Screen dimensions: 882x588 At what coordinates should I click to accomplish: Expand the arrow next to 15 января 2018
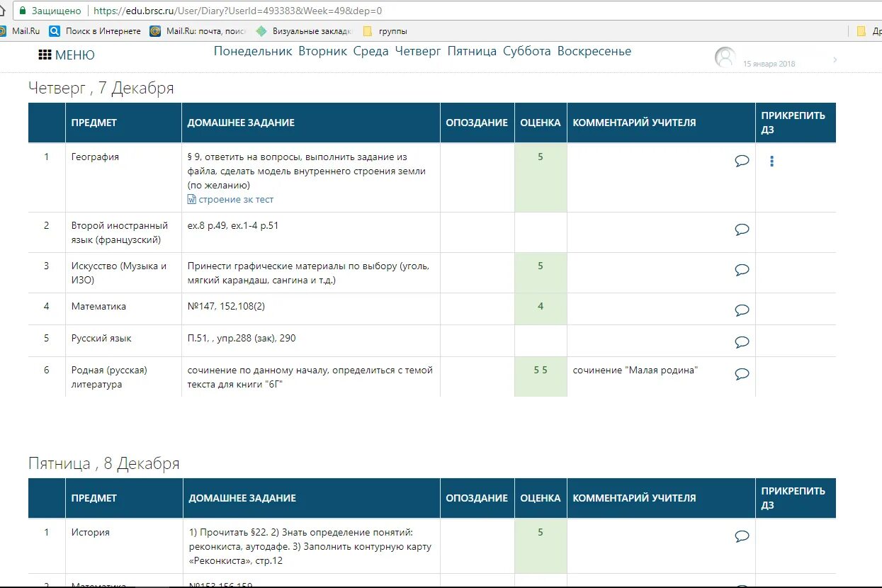835,60
